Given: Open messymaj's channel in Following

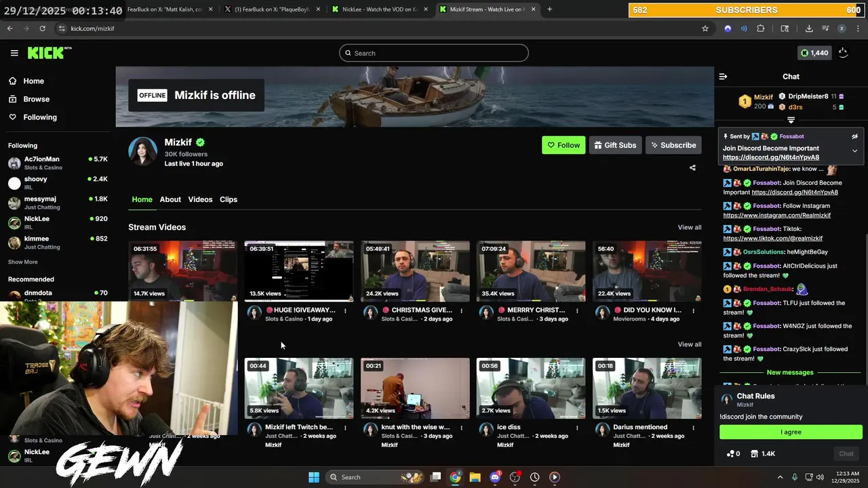Looking at the screenshot, I should point(58,203).
